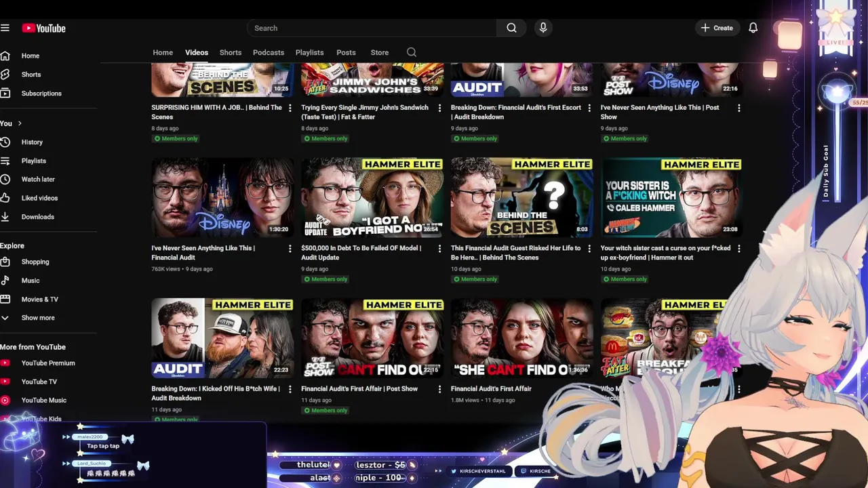Open Subscriptions in the sidebar
The image size is (868, 488).
pyautogui.click(x=41, y=94)
